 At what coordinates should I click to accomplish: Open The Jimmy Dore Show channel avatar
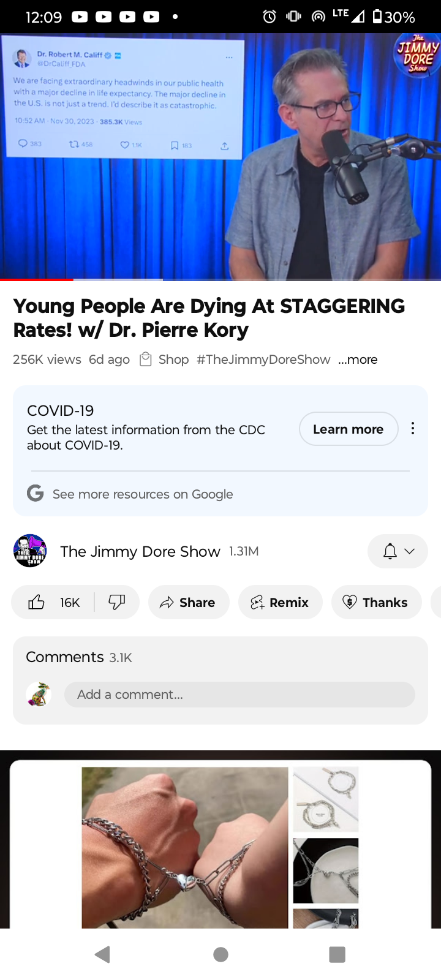[30, 551]
